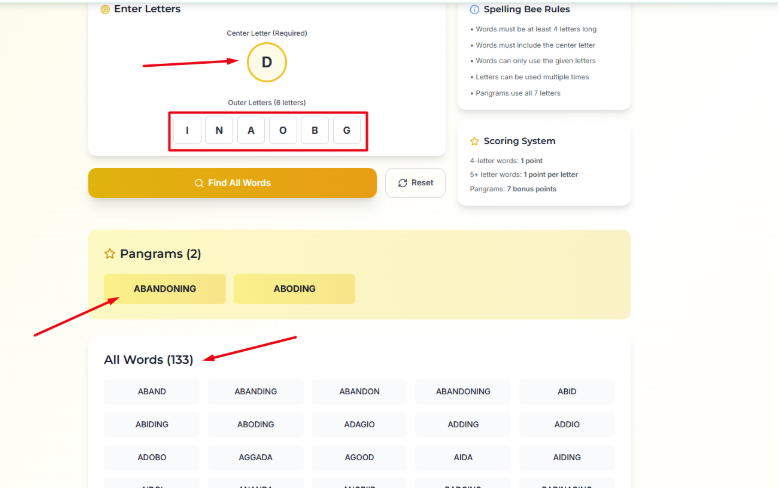Screen dimensions: 779x488
Task: Select the outer letter box I
Action: tap(187, 130)
